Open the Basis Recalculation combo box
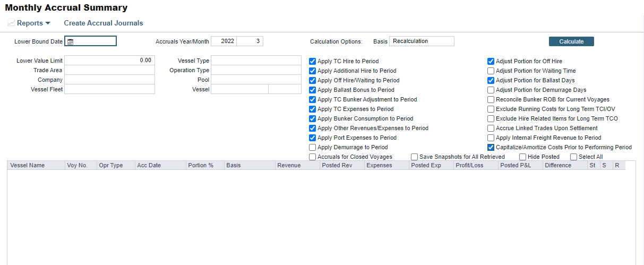 coord(422,41)
